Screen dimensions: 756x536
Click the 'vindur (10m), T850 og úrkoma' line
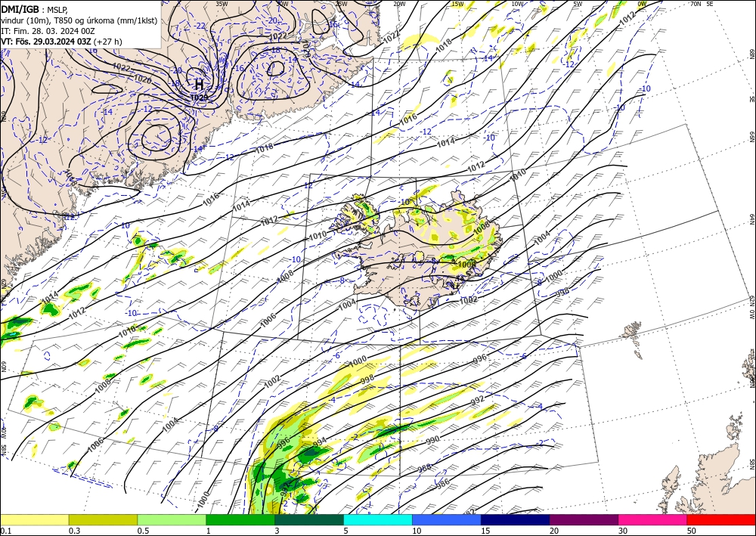click(x=79, y=20)
